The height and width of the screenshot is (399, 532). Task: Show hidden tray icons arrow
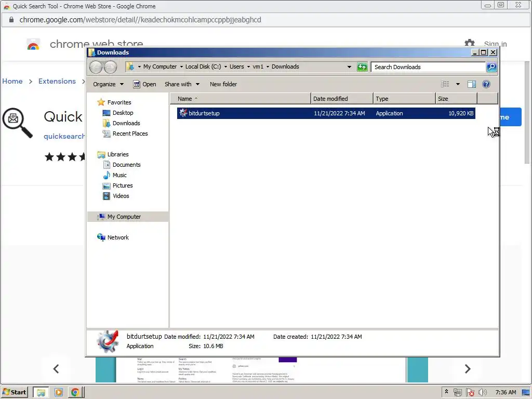point(446,392)
